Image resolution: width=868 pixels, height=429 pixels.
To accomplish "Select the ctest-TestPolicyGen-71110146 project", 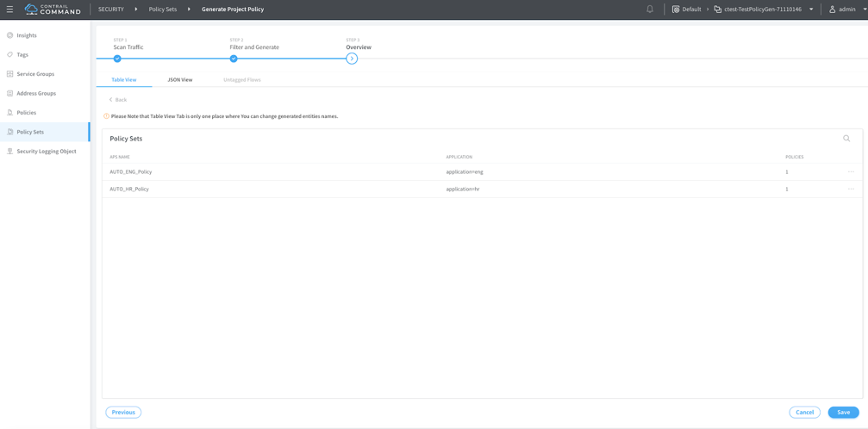I will (x=763, y=9).
